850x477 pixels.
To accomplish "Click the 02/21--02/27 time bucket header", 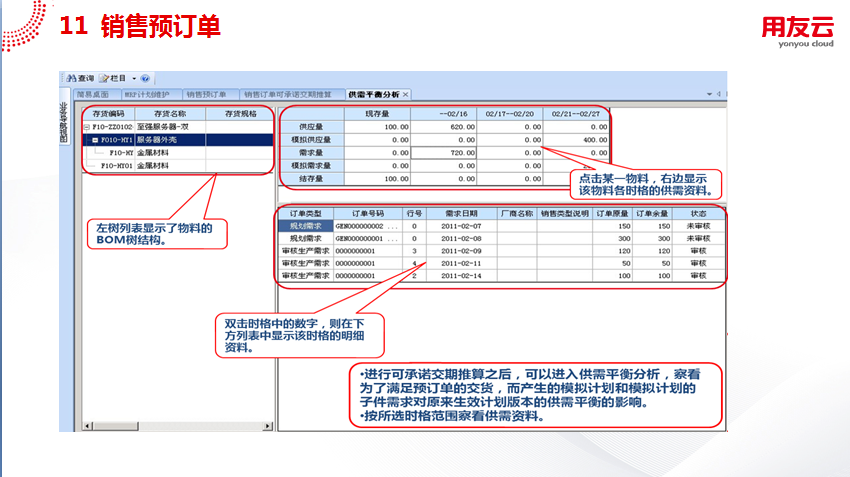I will (576, 114).
